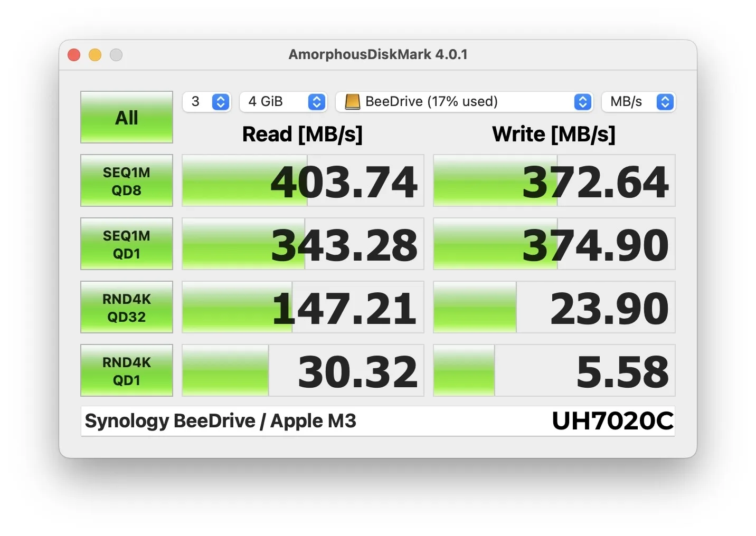The width and height of the screenshot is (756, 536).
Task: Run the RND4K QD1 benchmark
Action: pyautogui.click(x=127, y=370)
